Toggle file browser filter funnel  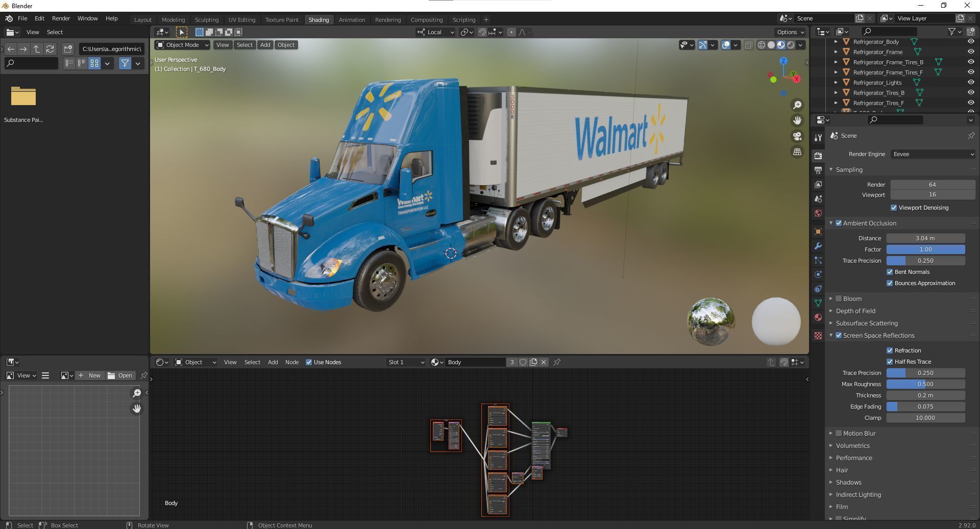point(125,63)
